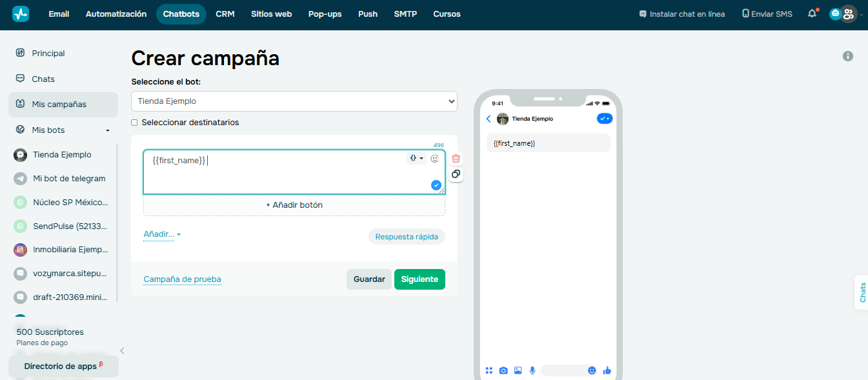Delete the message block with the trash icon

click(456, 157)
